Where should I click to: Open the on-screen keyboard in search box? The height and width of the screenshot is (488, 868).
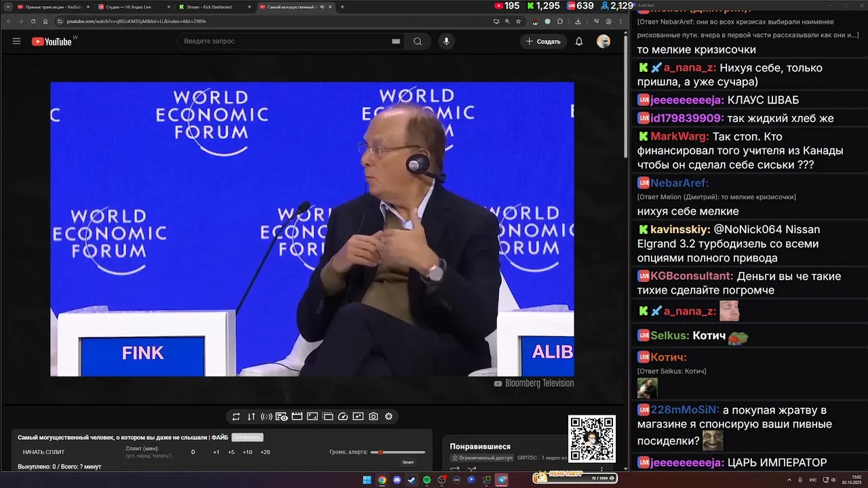point(396,41)
